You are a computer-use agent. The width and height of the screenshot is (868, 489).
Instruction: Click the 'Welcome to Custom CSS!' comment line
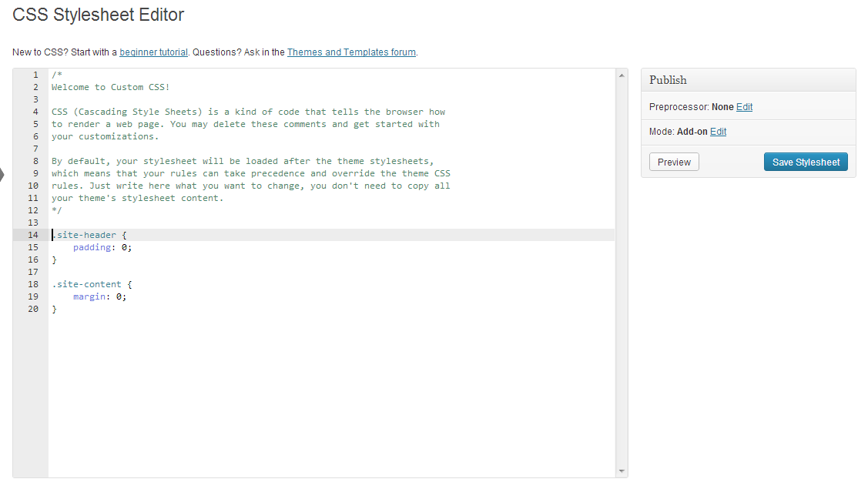tap(110, 87)
